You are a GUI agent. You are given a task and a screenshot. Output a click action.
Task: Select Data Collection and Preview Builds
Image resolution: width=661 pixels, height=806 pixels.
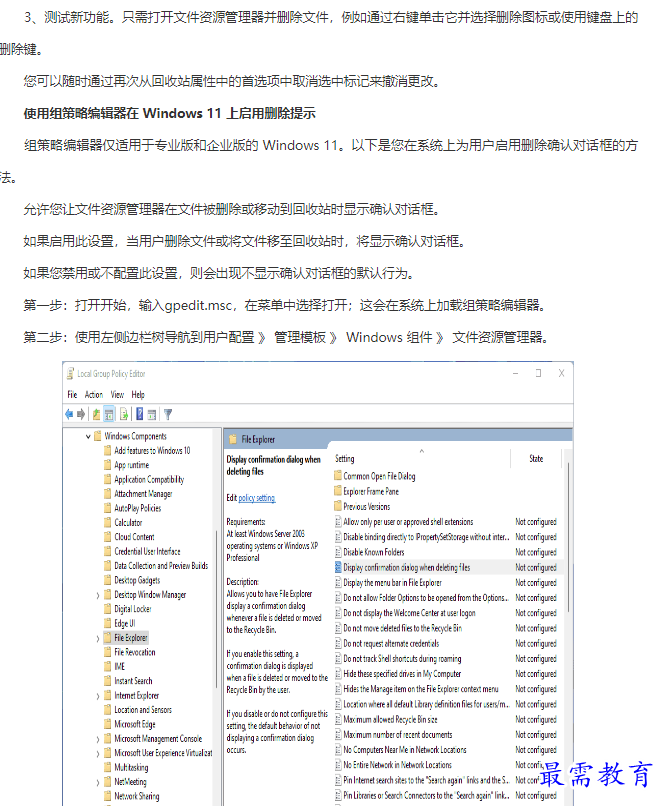pyautogui.click(x=161, y=565)
